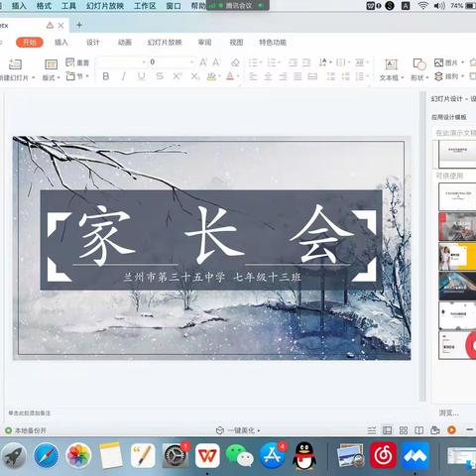
Task: Expand the picture (图片) dropdown arrow
Action: 462,62
